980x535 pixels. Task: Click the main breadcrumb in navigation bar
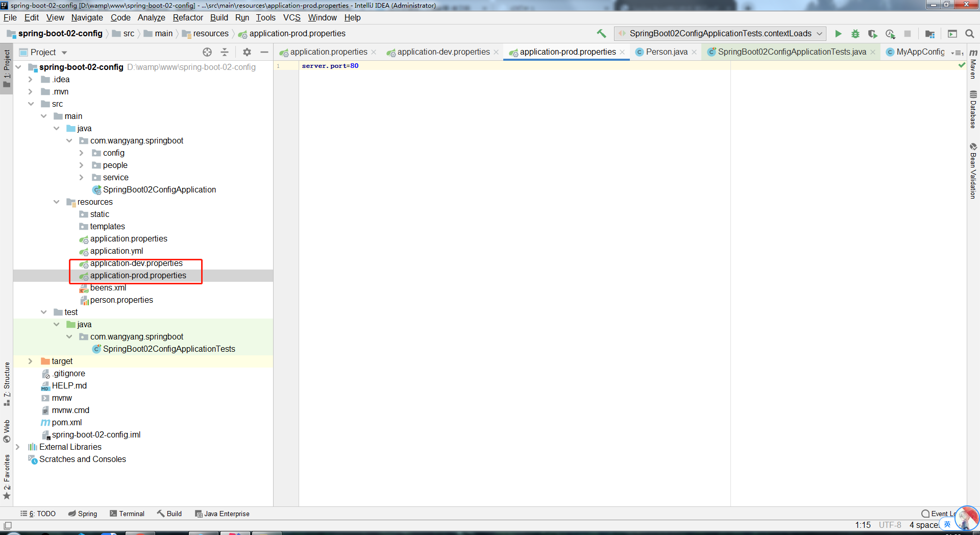coord(164,34)
